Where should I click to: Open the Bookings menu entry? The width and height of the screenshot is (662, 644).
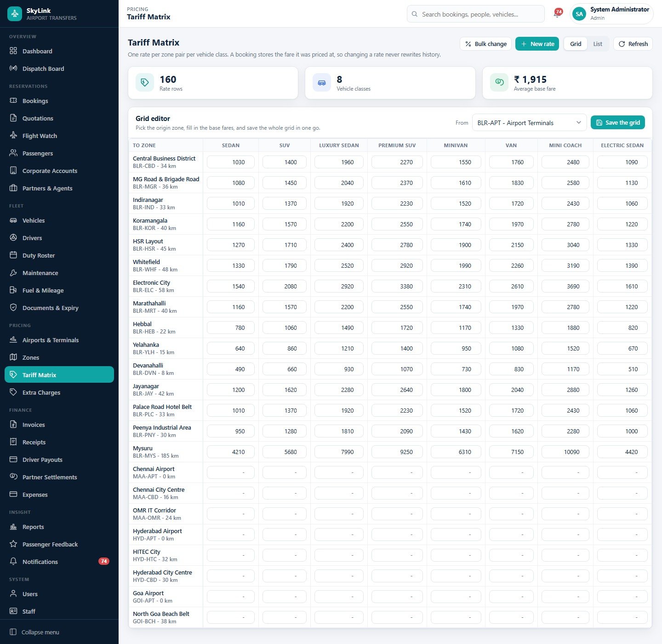(59, 101)
